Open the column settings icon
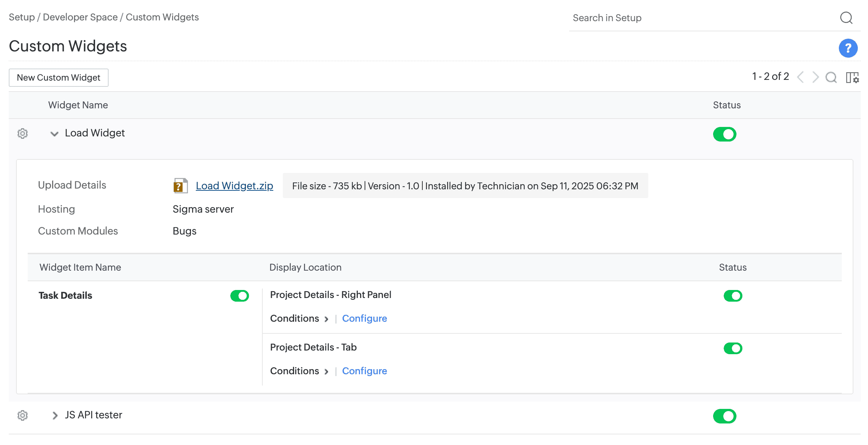 (x=852, y=77)
